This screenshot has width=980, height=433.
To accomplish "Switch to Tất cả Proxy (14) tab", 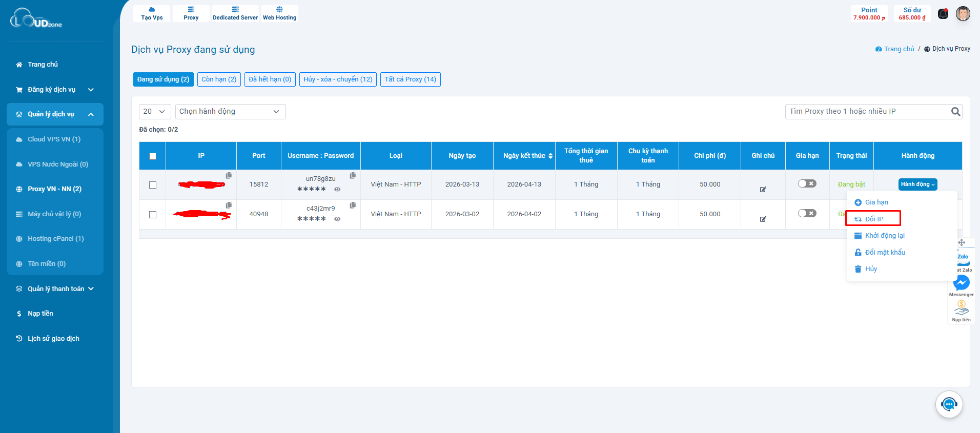I will click(x=410, y=79).
